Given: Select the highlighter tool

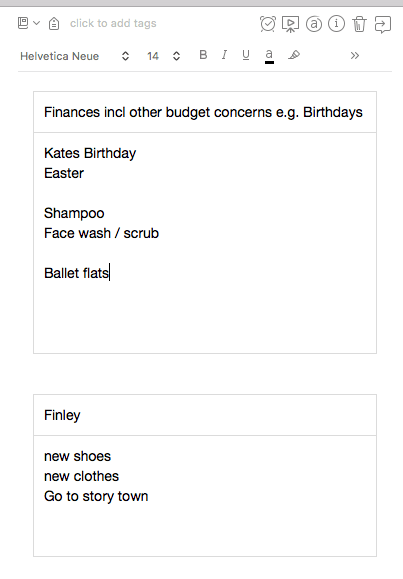Looking at the screenshot, I should tap(294, 55).
